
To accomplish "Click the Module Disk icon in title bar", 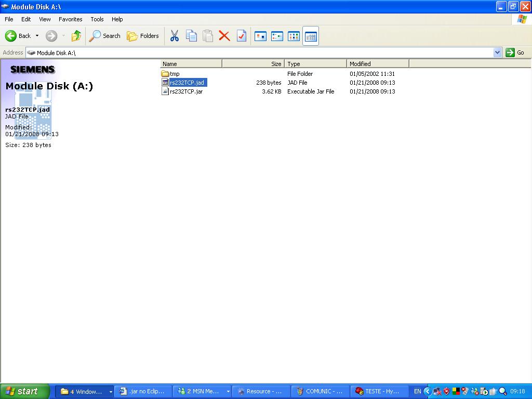I will (x=5, y=6).
